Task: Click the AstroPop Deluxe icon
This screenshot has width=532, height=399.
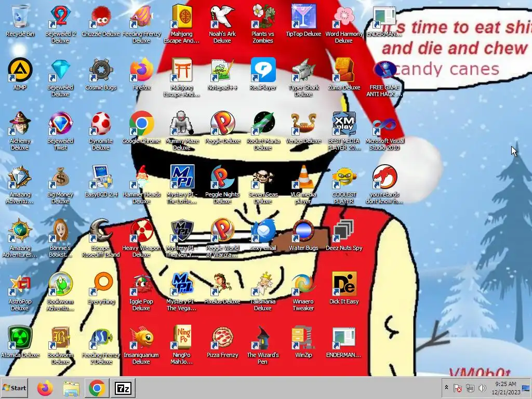Action: (20, 292)
